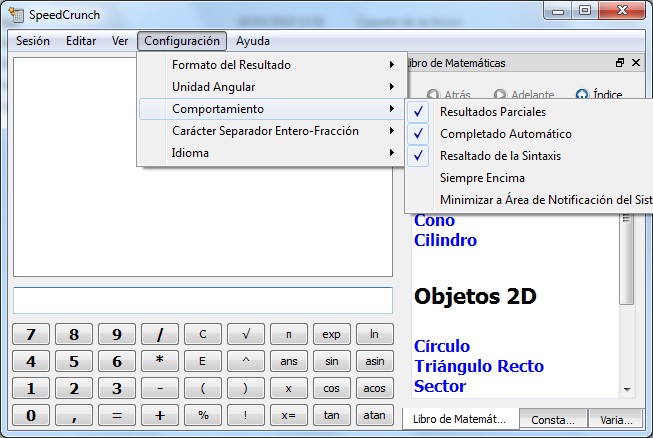Insert pi with the π key

(289, 334)
